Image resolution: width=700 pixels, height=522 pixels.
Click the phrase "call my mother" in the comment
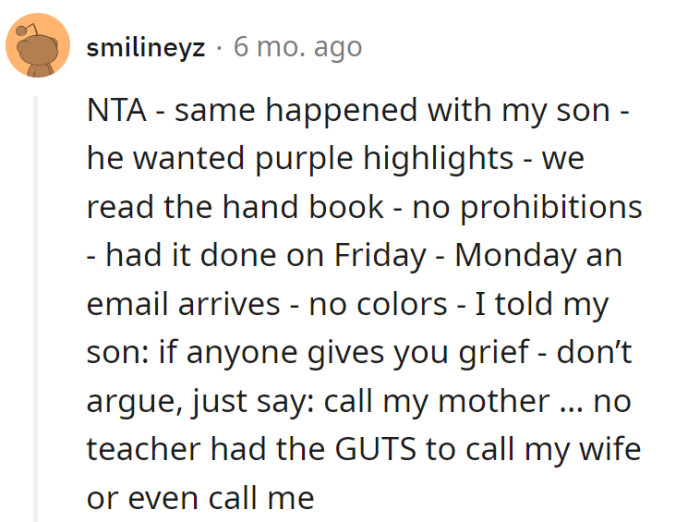(437, 400)
